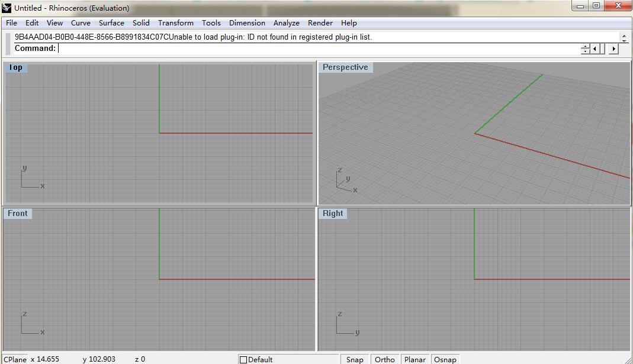Click the Default layer color swatch
This screenshot has height=364, width=633.
[243, 360]
